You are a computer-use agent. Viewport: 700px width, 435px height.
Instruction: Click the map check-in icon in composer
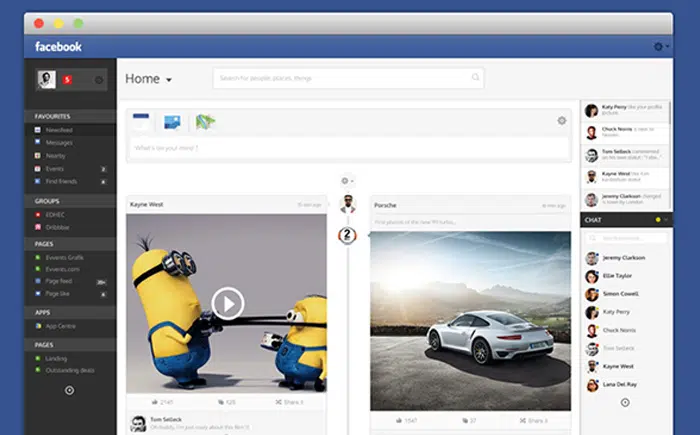click(205, 122)
